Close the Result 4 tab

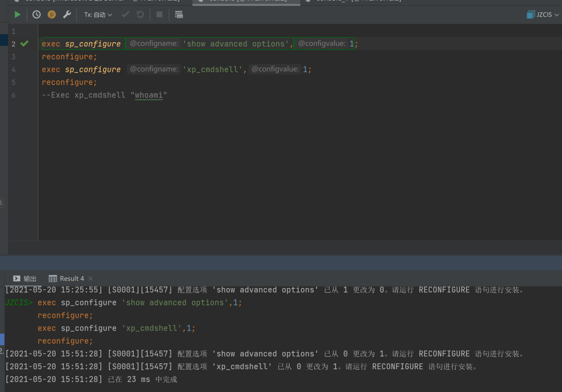[x=91, y=278]
